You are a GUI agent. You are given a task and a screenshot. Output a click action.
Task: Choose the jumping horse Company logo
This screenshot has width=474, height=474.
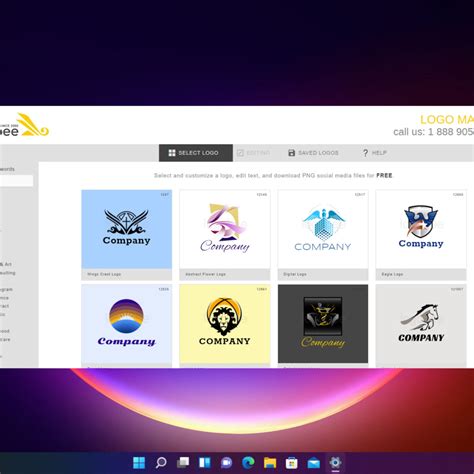tap(421, 324)
